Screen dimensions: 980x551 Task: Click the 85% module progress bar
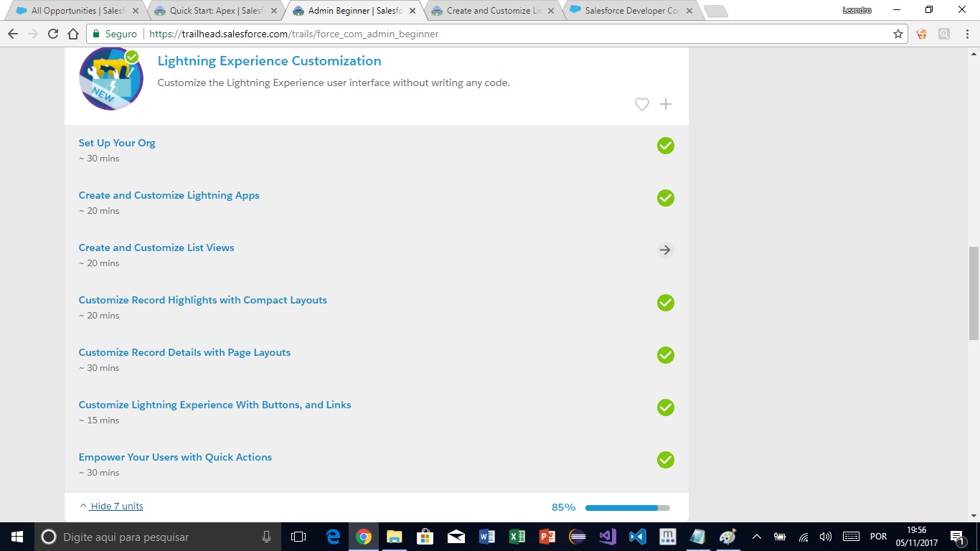click(628, 508)
